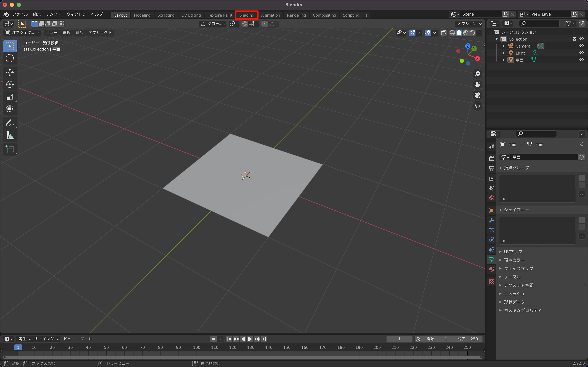Uncheck the Collection exclude checkbox
The image size is (588, 367).
click(574, 39)
